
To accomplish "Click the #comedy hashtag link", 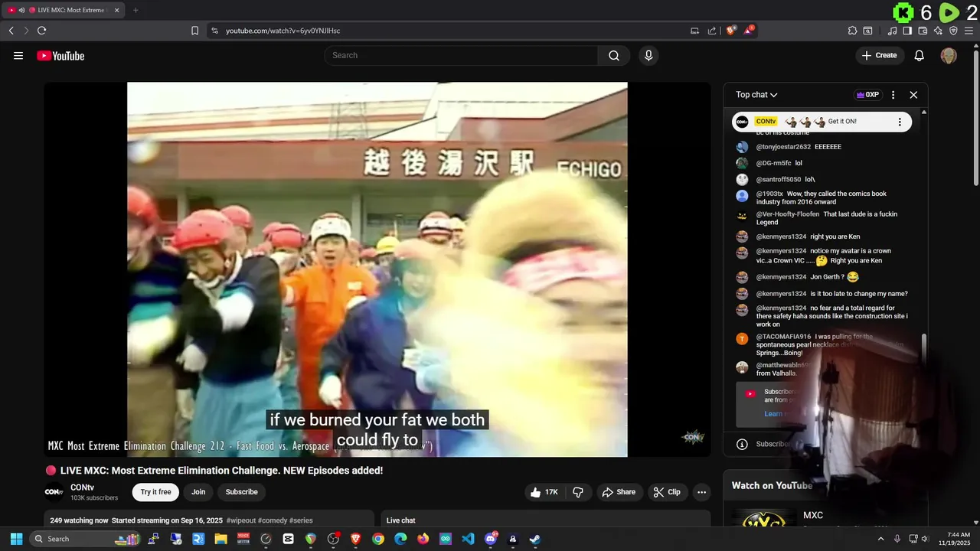I will 273,520.
